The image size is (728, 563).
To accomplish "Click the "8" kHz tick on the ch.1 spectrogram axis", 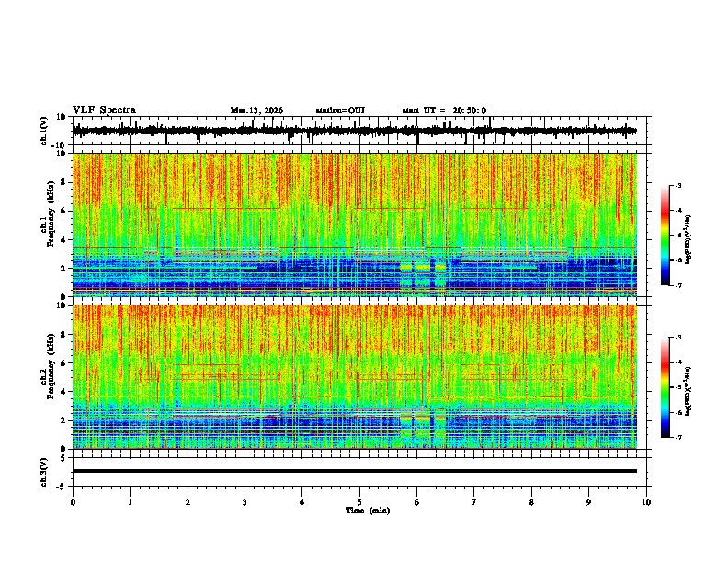I will (x=63, y=182).
